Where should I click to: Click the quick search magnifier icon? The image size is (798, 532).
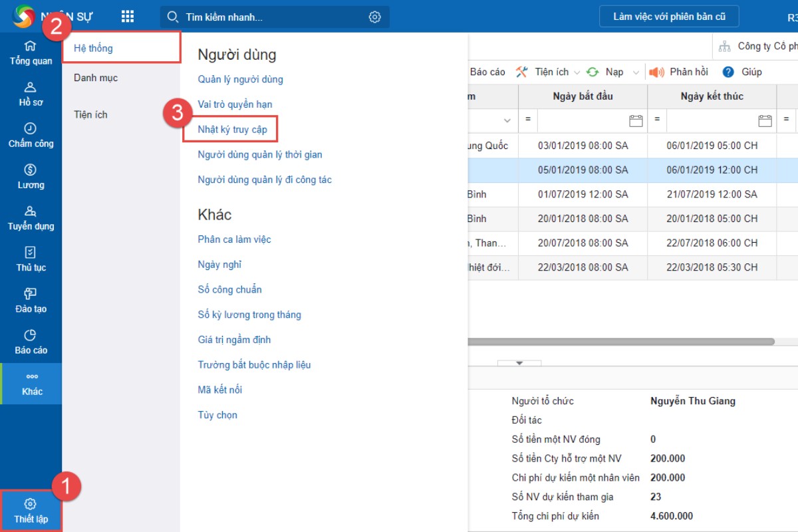point(172,17)
